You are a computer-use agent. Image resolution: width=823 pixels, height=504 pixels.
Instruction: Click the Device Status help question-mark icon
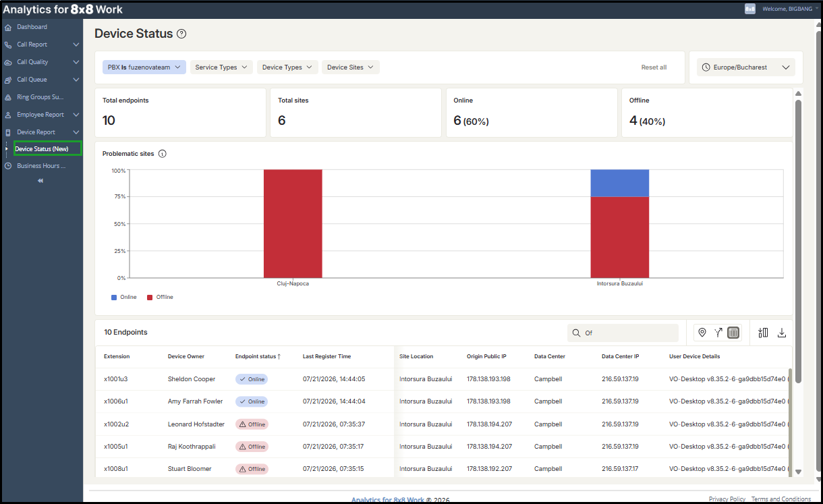click(x=181, y=34)
